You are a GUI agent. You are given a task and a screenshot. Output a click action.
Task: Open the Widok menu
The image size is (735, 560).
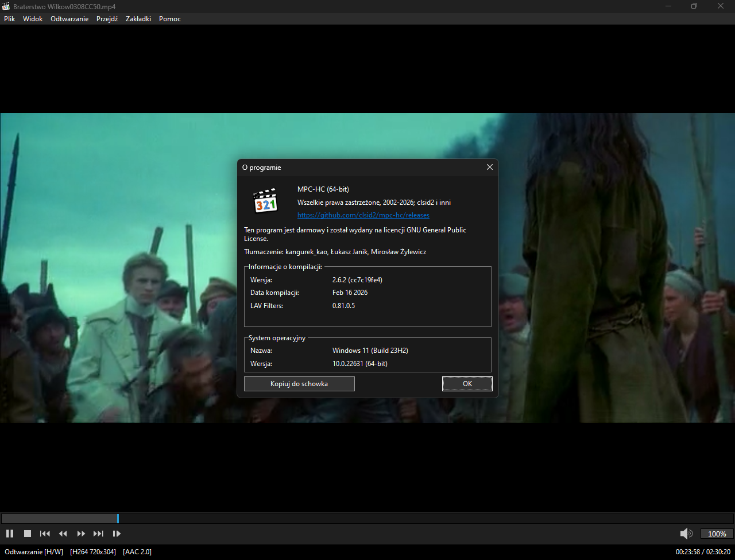(x=33, y=19)
